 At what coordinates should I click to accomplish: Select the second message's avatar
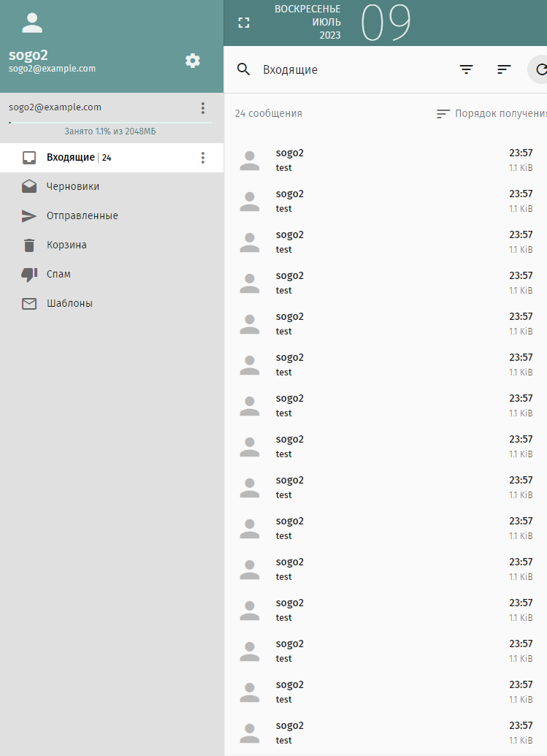pyautogui.click(x=250, y=202)
